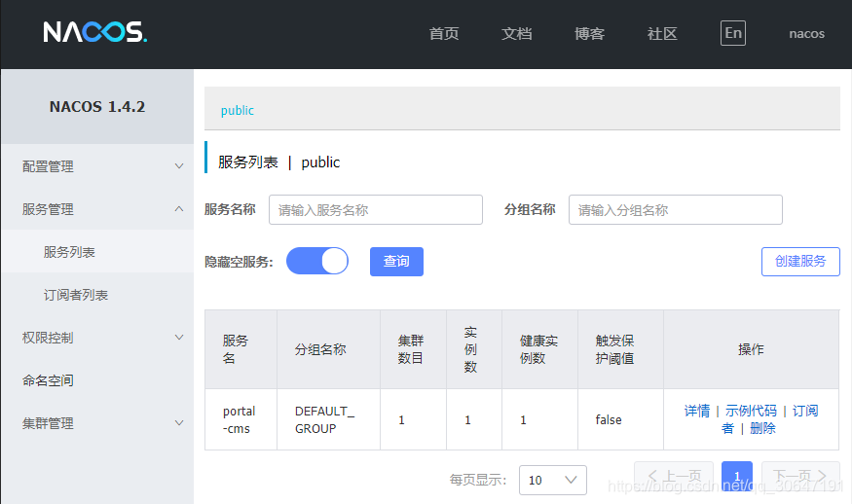The image size is (852, 504).
Task: Open 社区 in the top navigation
Action: pyautogui.click(x=662, y=34)
